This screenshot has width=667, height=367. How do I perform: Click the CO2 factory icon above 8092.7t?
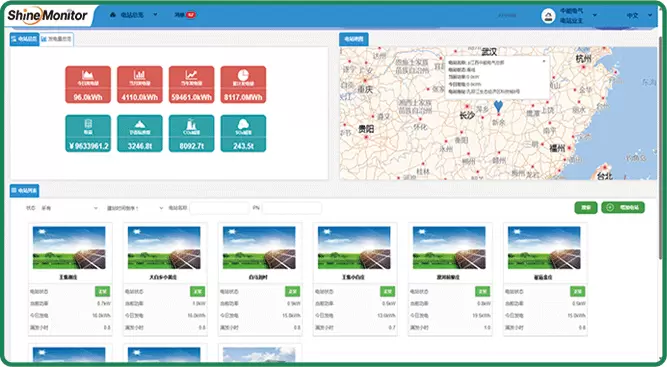(x=191, y=124)
